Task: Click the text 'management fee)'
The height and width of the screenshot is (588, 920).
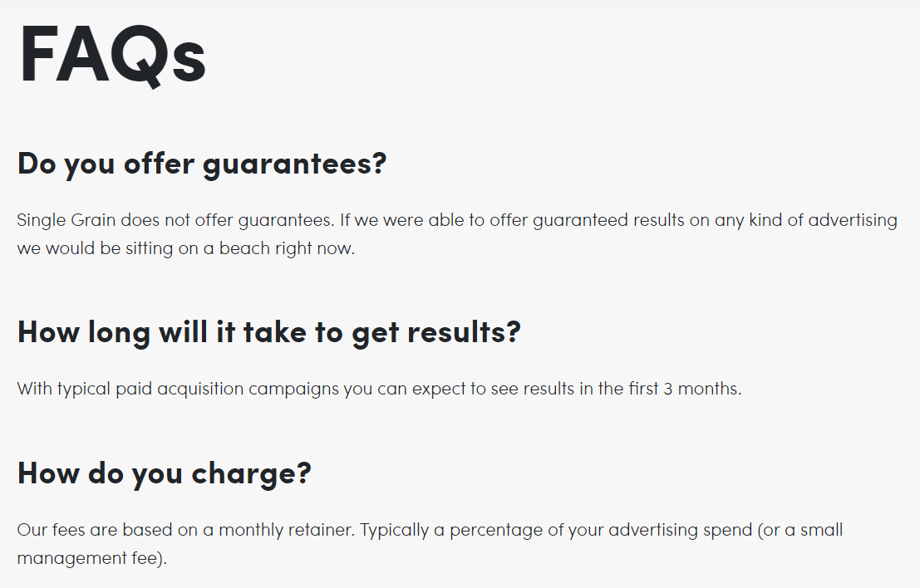Action: (x=91, y=558)
